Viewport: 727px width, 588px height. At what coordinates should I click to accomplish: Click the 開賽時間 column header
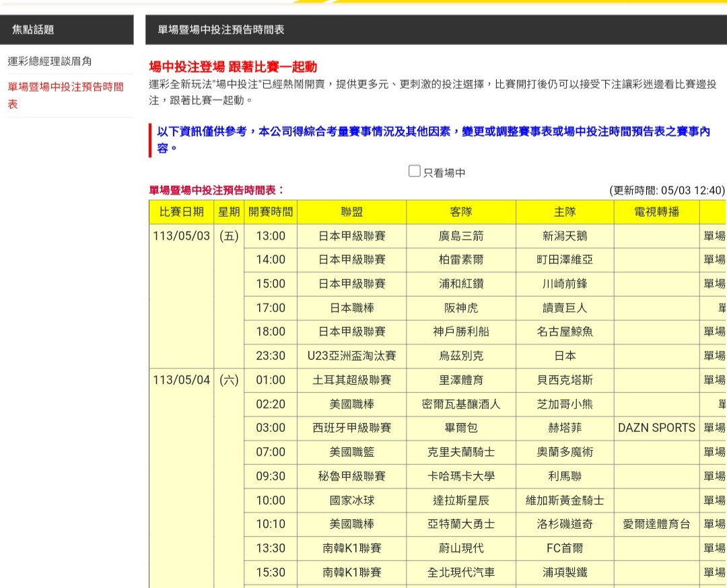click(x=271, y=212)
